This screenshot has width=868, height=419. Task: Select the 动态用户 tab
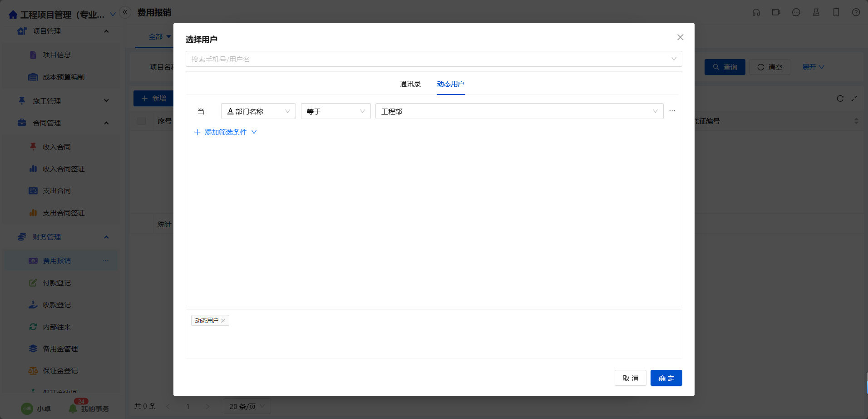(450, 84)
